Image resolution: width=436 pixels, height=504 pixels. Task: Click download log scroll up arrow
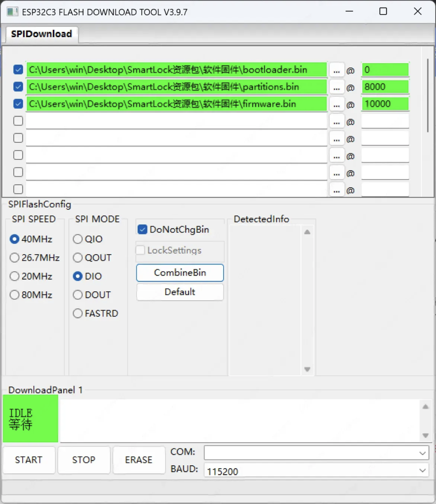[x=426, y=407]
